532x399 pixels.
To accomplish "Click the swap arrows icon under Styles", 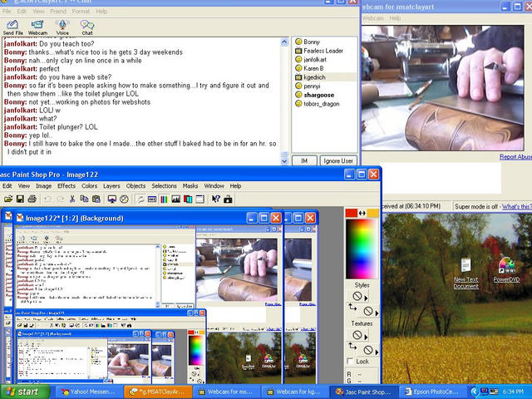I will pyautogui.click(x=352, y=308).
